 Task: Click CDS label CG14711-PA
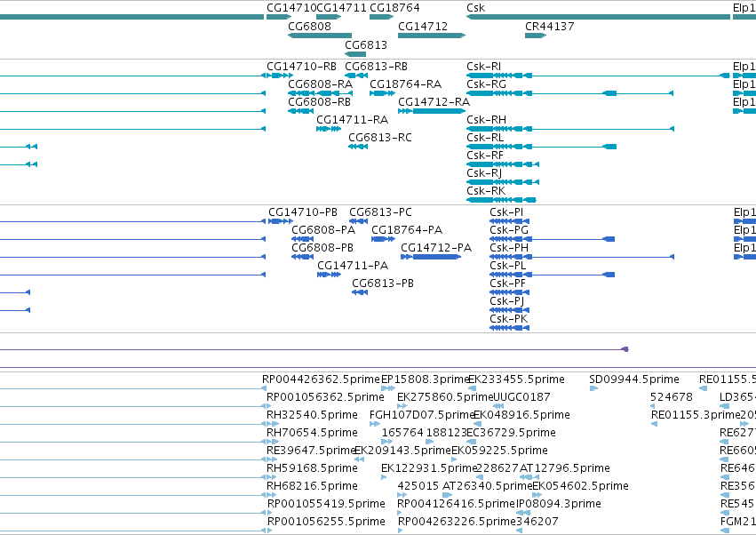[x=353, y=266]
